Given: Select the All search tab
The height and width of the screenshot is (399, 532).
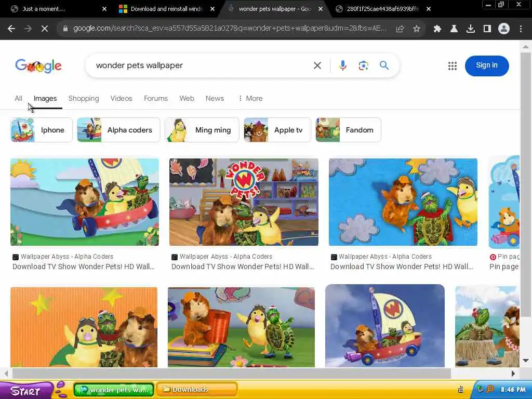Looking at the screenshot, I should click(x=18, y=98).
